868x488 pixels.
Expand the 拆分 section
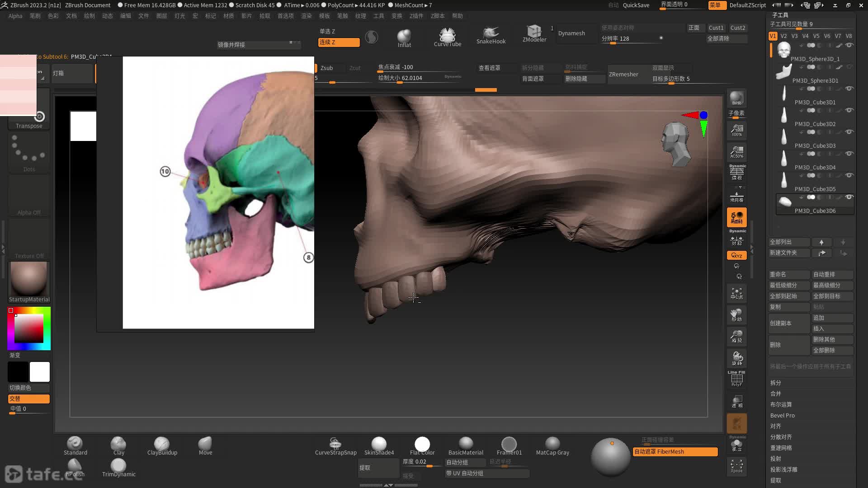click(x=776, y=383)
